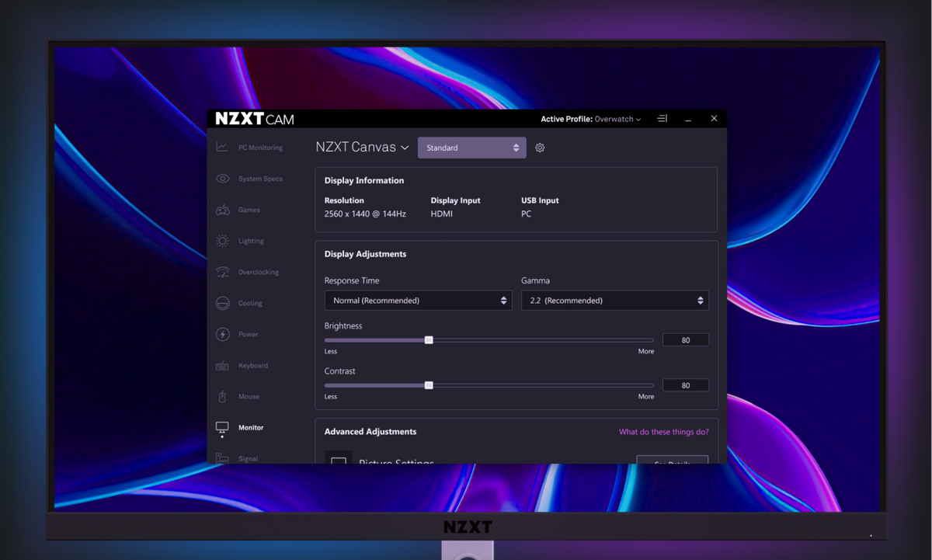Open the Keyboard icon in sidebar
This screenshot has height=560, width=932.
(x=222, y=365)
